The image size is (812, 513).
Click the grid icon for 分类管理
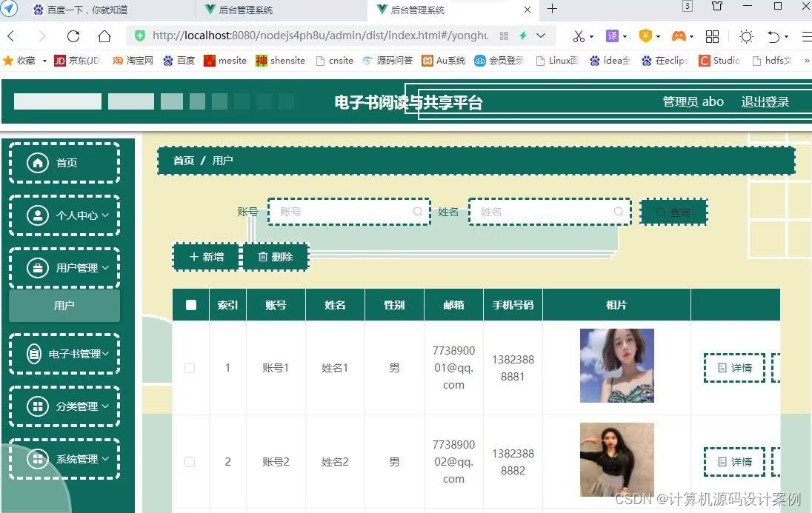pyautogui.click(x=38, y=406)
